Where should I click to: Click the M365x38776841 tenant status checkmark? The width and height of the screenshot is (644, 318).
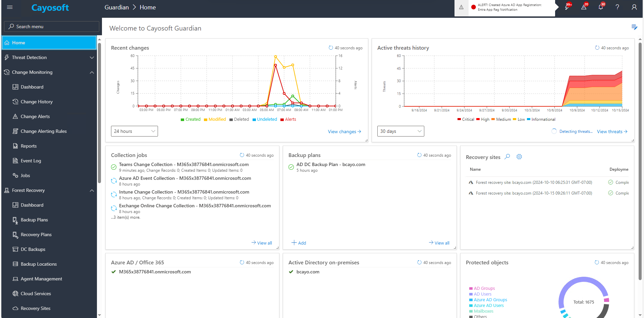coord(113,272)
